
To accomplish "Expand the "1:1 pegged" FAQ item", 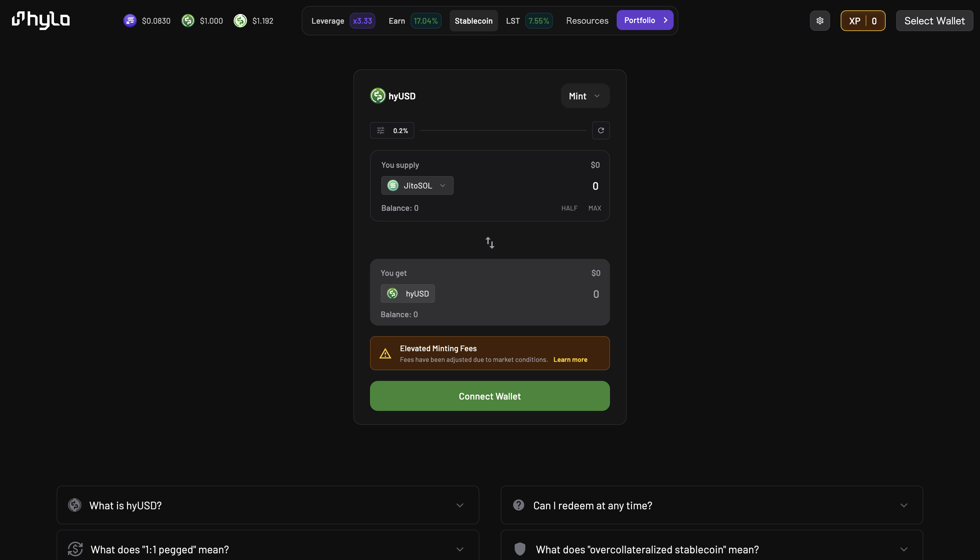I will (268, 549).
